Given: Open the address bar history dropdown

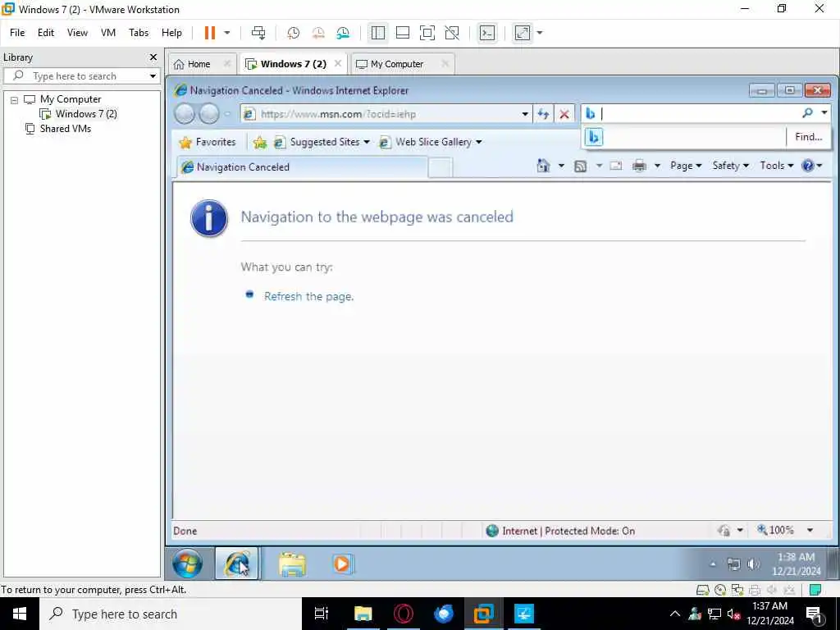Looking at the screenshot, I should pos(525,114).
